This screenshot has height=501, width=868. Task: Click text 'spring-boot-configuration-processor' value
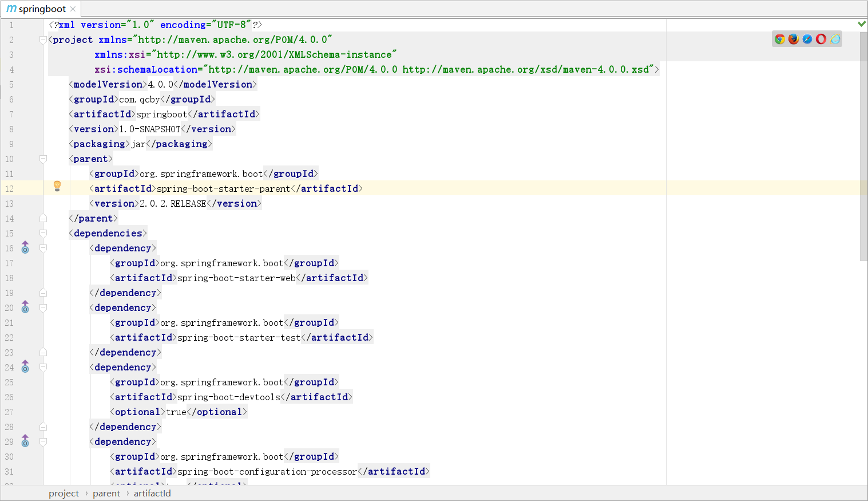(x=267, y=472)
